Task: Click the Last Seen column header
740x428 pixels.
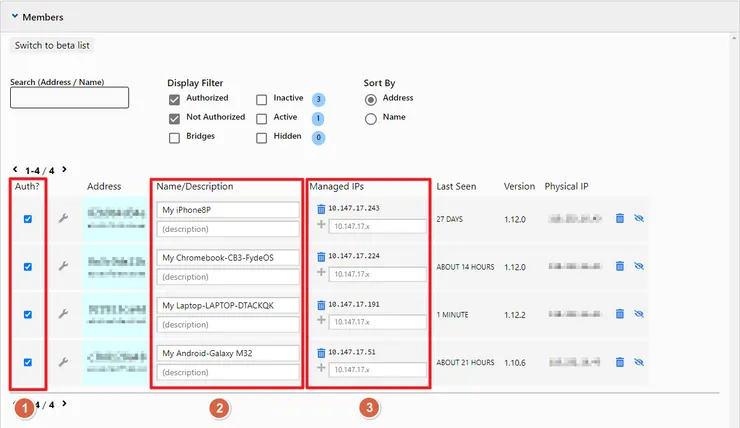Action: click(456, 186)
